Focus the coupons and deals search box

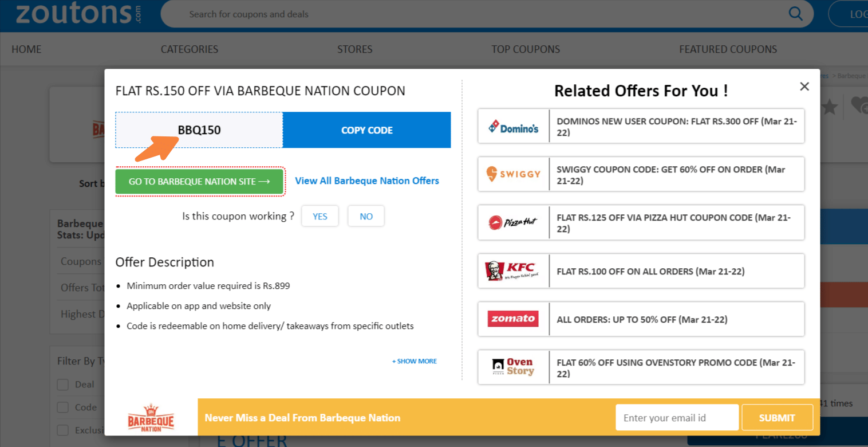coord(487,14)
